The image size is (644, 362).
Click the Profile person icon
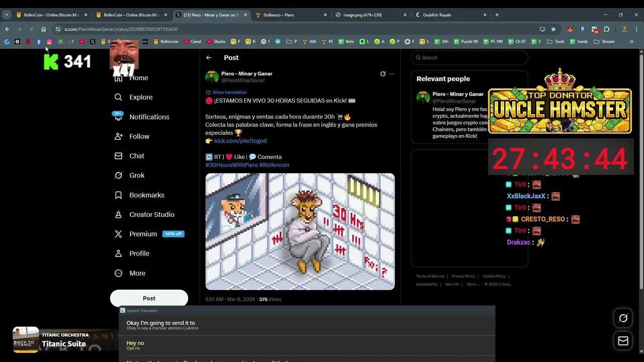(118, 253)
